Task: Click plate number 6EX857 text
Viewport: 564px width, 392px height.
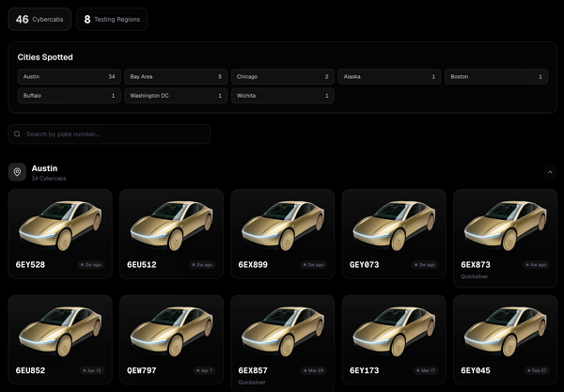Action: pos(253,370)
